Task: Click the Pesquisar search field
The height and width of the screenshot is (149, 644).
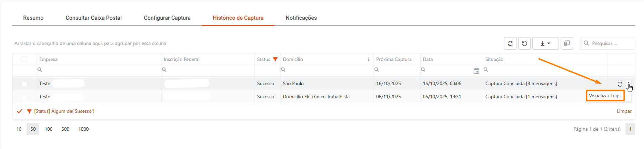Action: pyautogui.click(x=611, y=43)
